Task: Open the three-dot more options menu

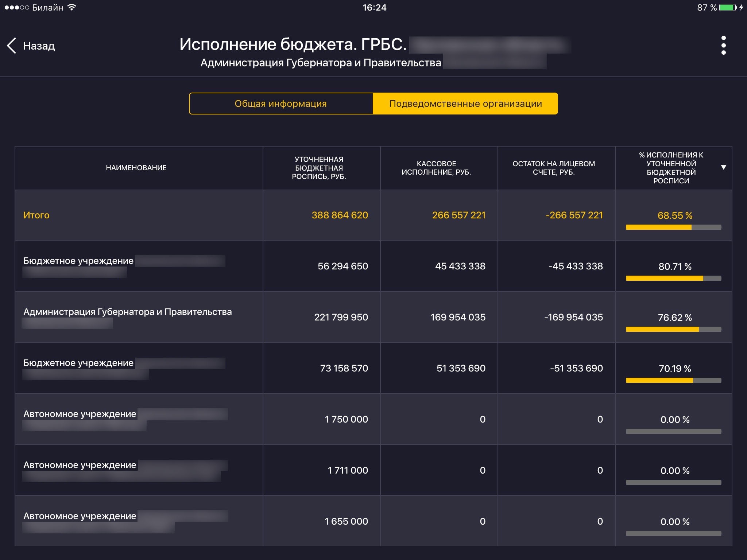Action: 724,45
